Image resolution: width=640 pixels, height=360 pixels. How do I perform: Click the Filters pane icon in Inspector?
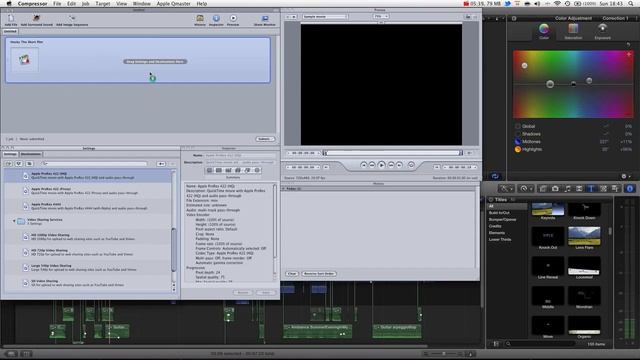238,170
